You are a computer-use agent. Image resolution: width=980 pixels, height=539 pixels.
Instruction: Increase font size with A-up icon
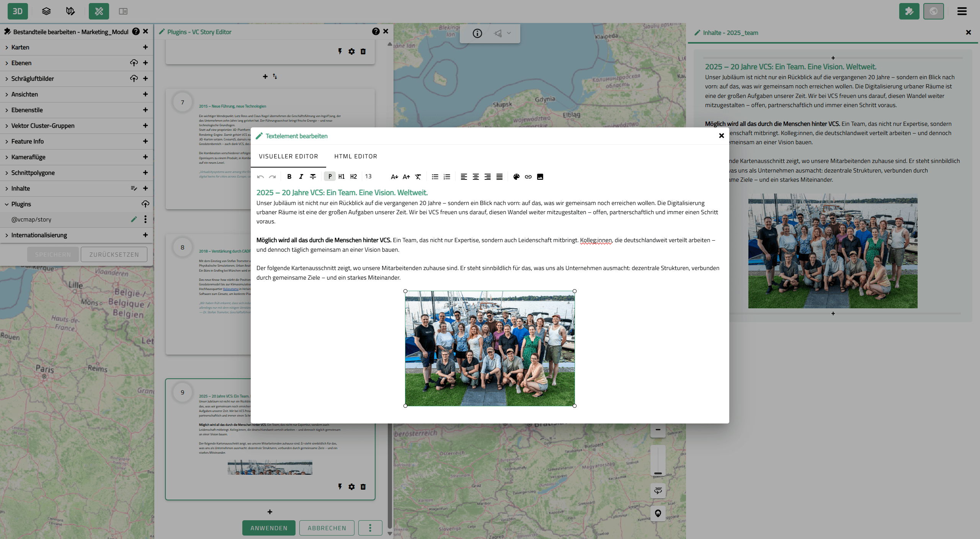(x=406, y=176)
